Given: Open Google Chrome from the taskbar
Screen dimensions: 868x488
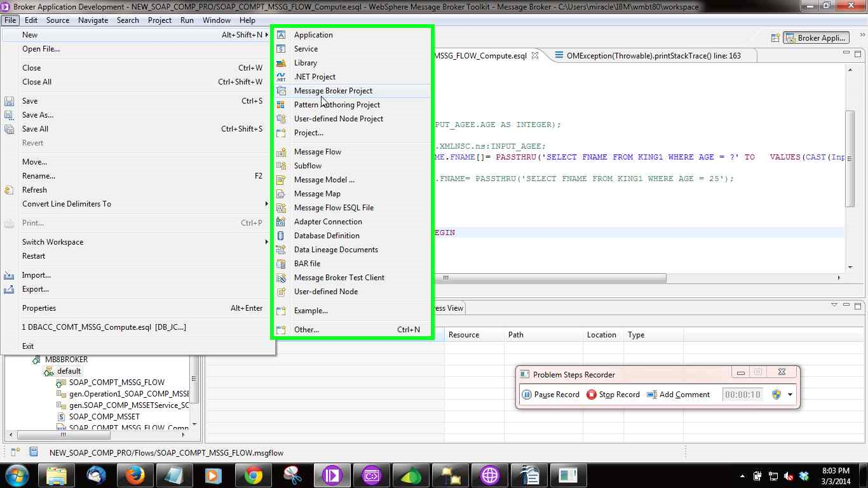Looking at the screenshot, I should tap(253, 475).
